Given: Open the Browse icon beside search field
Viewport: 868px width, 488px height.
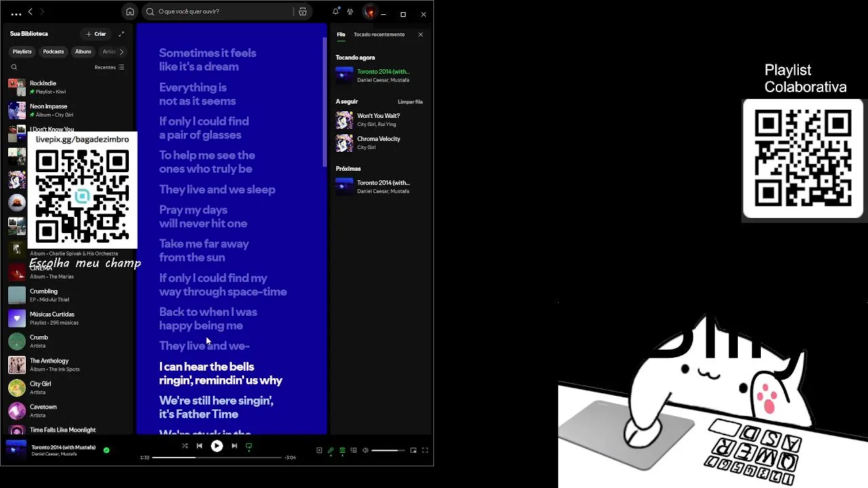Looking at the screenshot, I should 302,12.
